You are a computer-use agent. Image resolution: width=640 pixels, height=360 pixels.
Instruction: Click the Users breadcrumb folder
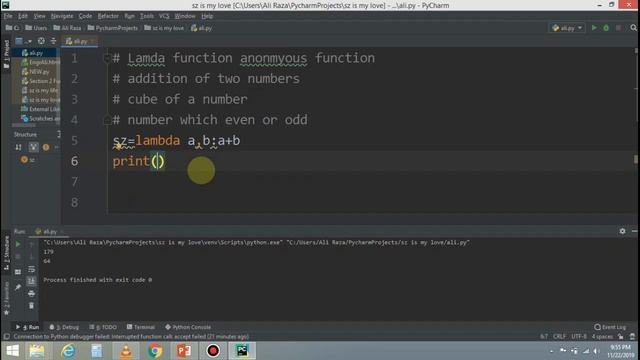(x=36, y=28)
